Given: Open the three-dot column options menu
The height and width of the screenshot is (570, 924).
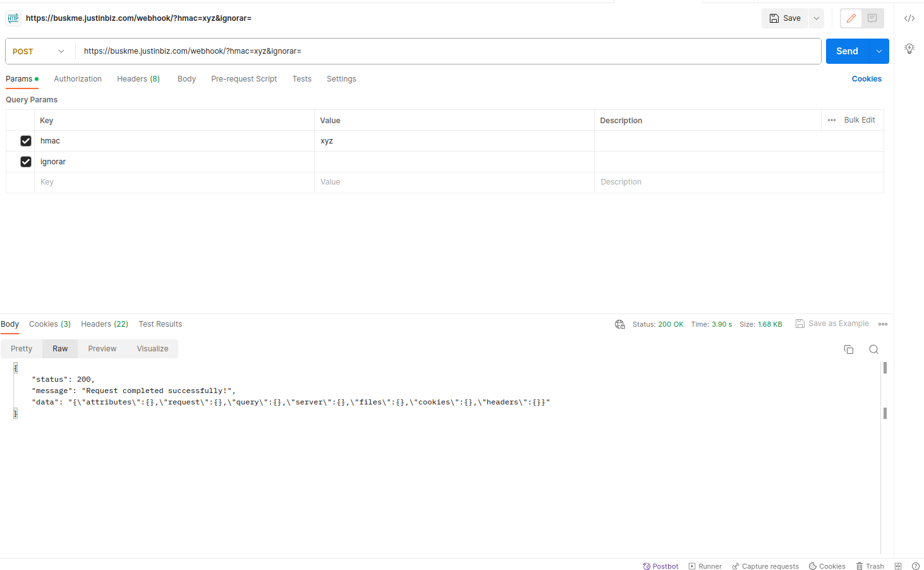Looking at the screenshot, I should [x=832, y=120].
